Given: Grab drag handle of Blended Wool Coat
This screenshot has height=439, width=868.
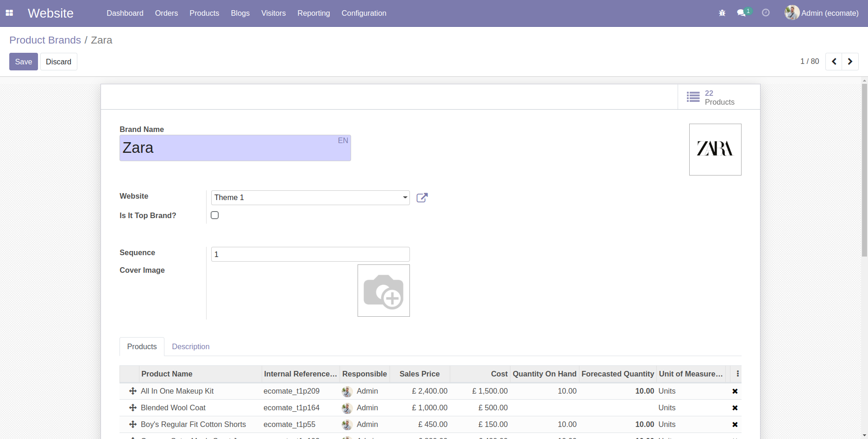Looking at the screenshot, I should click(x=132, y=408).
